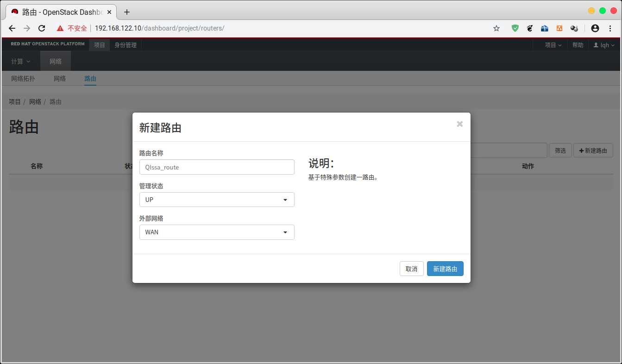This screenshot has width=622, height=364.
Task: Close the OpenStack Dashboard tab
Action: [x=109, y=12]
